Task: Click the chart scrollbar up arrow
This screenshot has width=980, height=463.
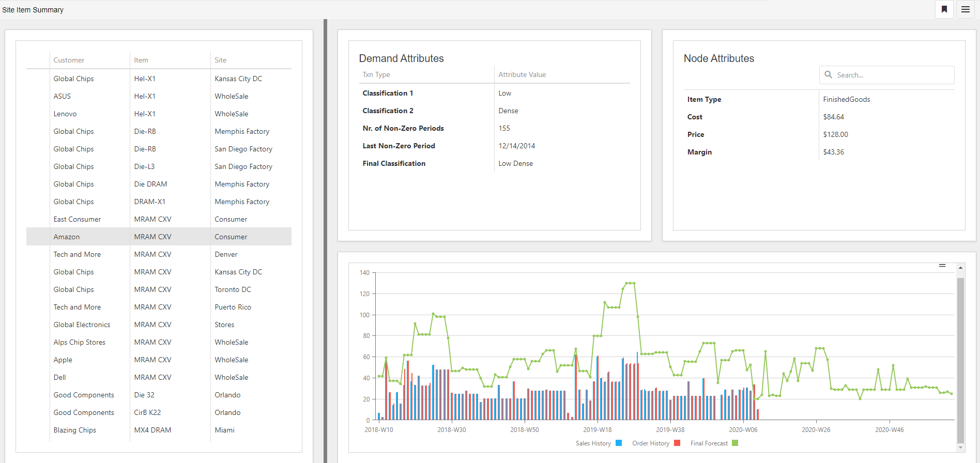Action: click(x=960, y=268)
